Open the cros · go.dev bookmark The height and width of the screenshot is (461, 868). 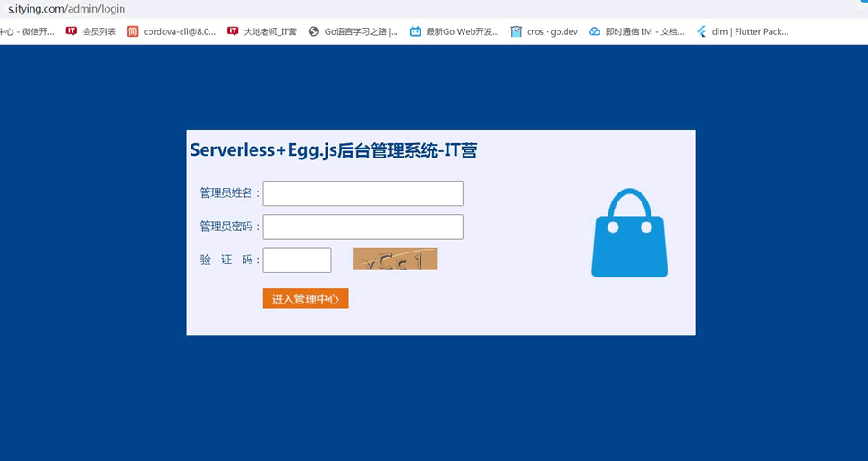click(x=544, y=31)
